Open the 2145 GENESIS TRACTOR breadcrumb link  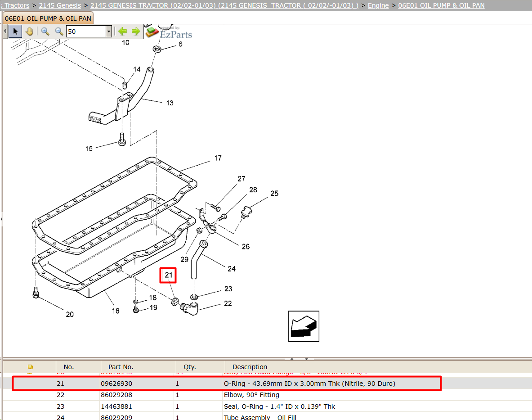(x=224, y=5)
